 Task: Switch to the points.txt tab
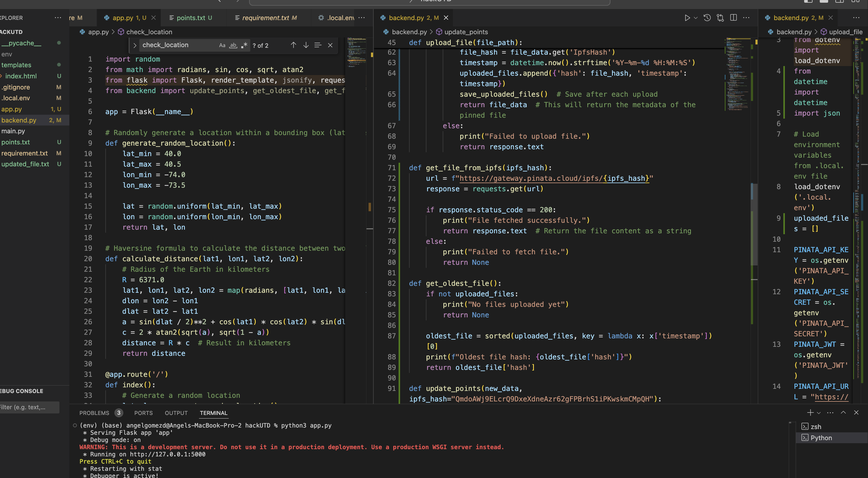191,18
